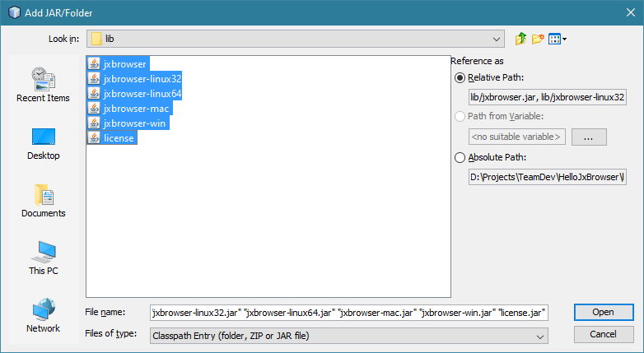Select the jxbrowser jar file icon
Image resolution: width=644 pixels, height=353 pixels.
point(94,63)
